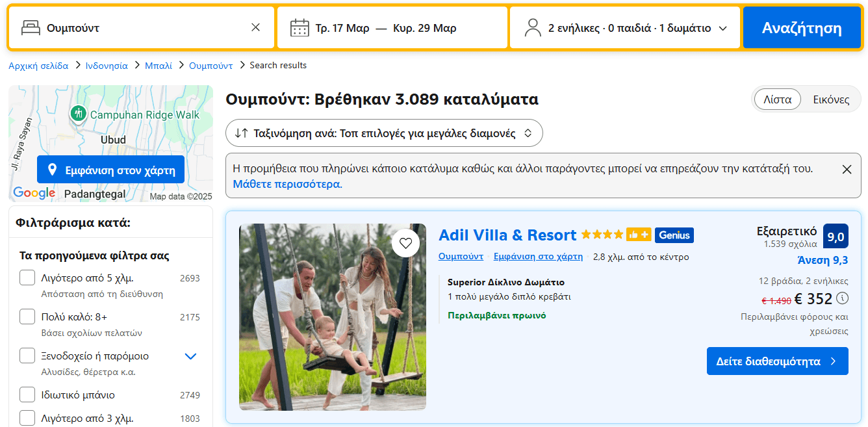Open the Ταξινόμηση ανά sort dropdown
The height and width of the screenshot is (427, 868).
[384, 133]
